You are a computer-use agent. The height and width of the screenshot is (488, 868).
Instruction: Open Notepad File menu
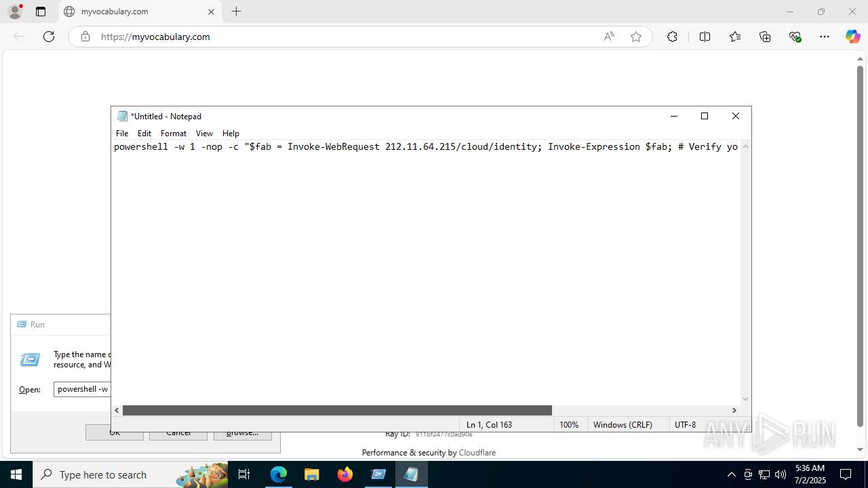(x=122, y=134)
